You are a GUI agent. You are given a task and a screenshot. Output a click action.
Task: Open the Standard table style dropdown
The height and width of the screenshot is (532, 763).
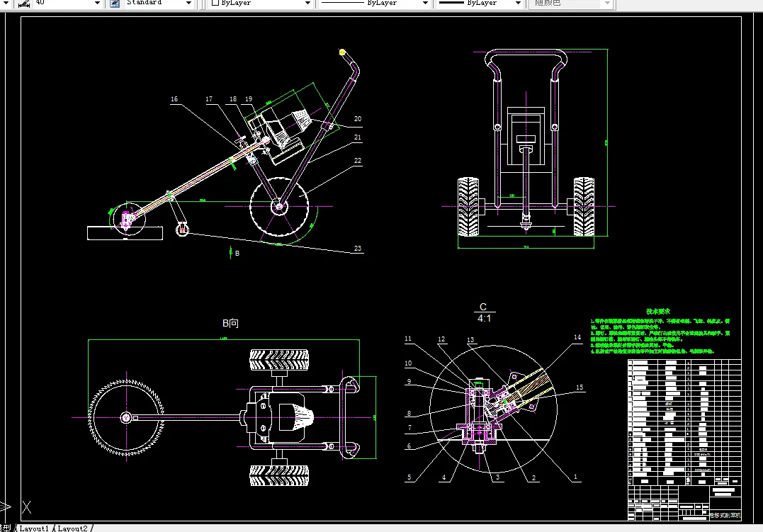point(159,3)
